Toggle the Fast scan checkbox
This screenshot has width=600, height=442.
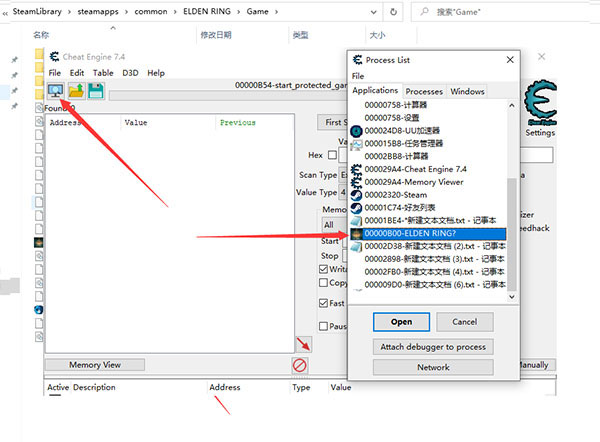click(x=324, y=303)
